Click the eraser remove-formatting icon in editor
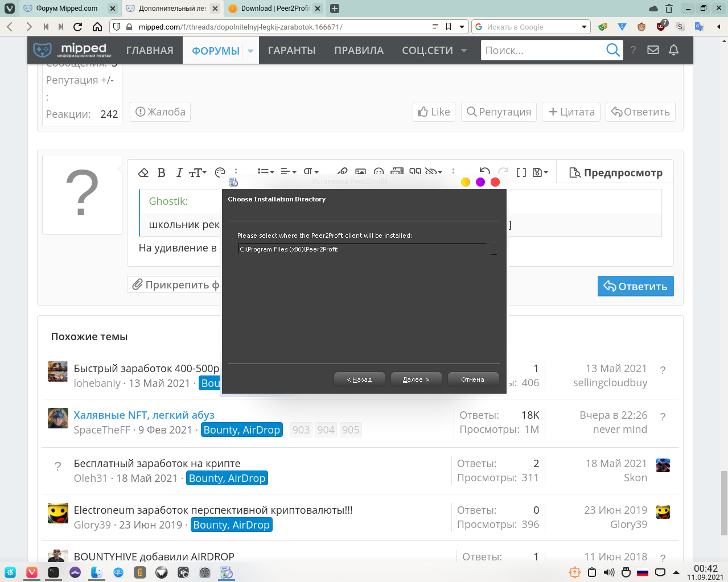This screenshot has height=582, width=728. [x=143, y=172]
